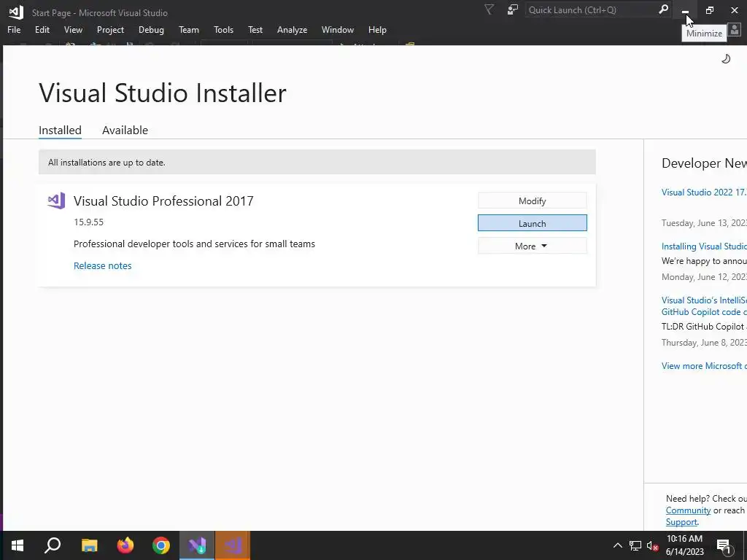The height and width of the screenshot is (560, 747).
Task: Click the Visual Studio Professional 2017 product icon
Action: [56, 201]
